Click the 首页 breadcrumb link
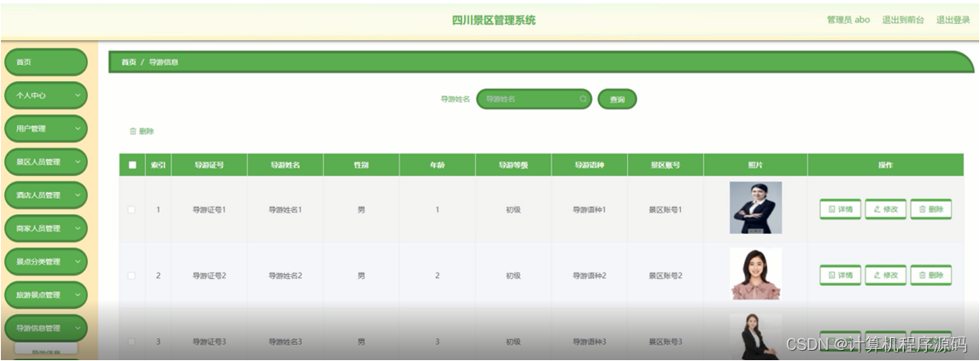 tap(129, 62)
